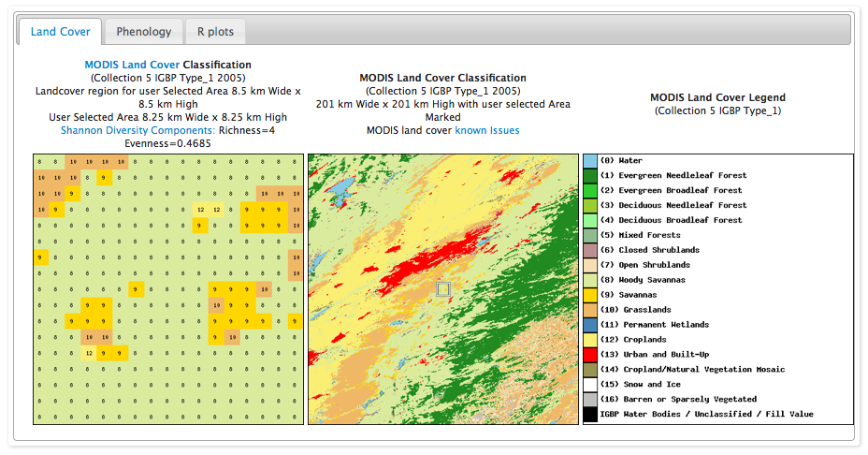Click the Deciduous Needleleaf Forest color swatch
This screenshot has width=868, height=455.
coord(590,206)
